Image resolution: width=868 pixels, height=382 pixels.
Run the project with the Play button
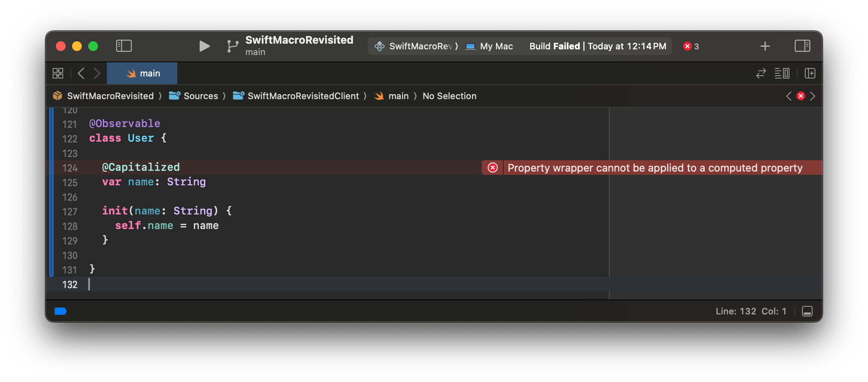coord(204,46)
